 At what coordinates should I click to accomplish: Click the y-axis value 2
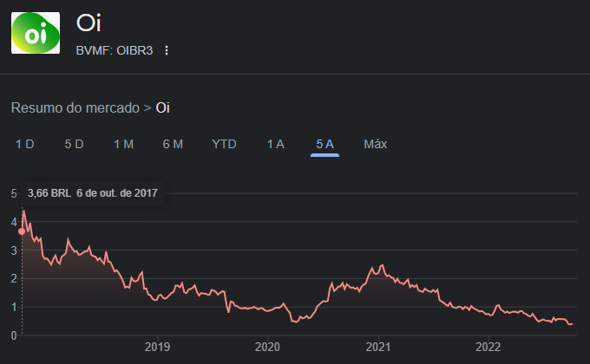(14, 279)
